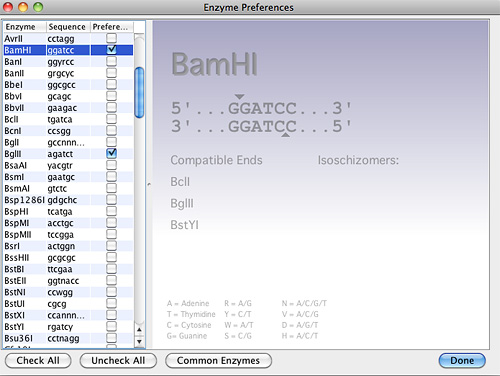Click the tgatca sequence cell

68,119
